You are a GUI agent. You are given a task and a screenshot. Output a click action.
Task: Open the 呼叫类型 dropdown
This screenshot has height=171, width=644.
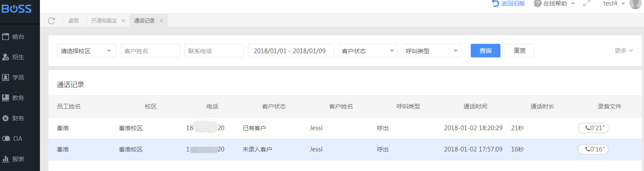(x=432, y=51)
